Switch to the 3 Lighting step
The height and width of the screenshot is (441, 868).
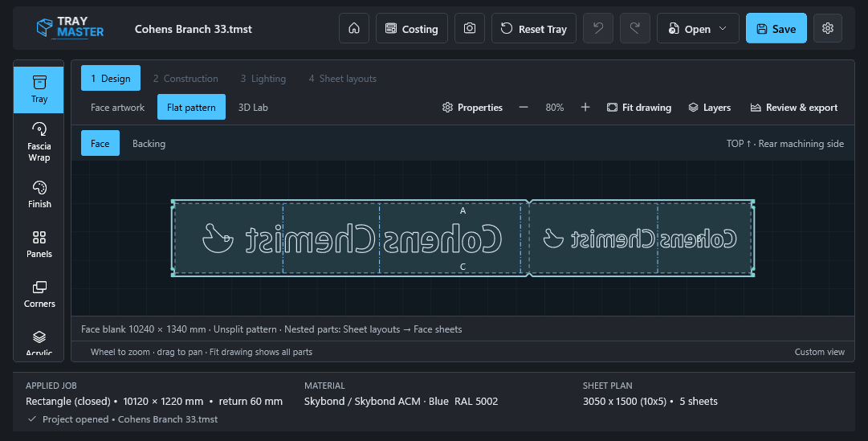point(263,78)
